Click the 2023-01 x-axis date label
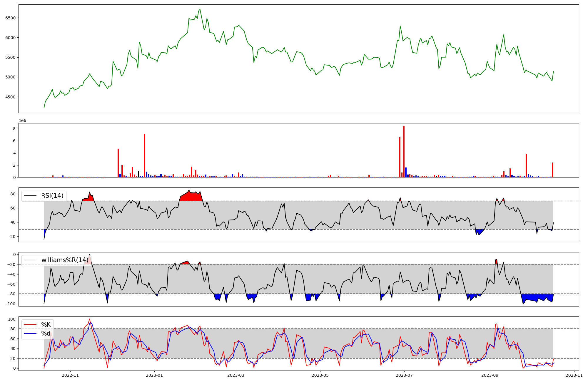Screen dimensions: 588x382 (x=154, y=375)
